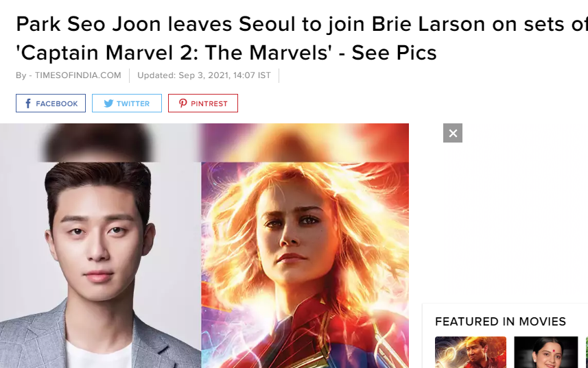Click the FEATURED IN MOVIES heading
588x368 pixels.
(500, 321)
